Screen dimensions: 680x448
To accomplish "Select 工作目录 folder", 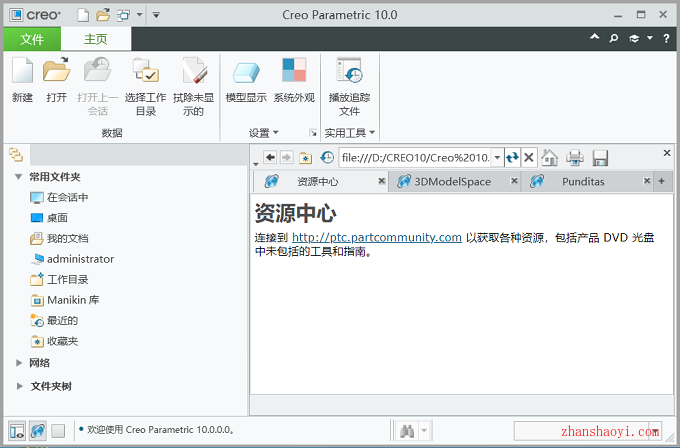I will [x=59, y=279].
